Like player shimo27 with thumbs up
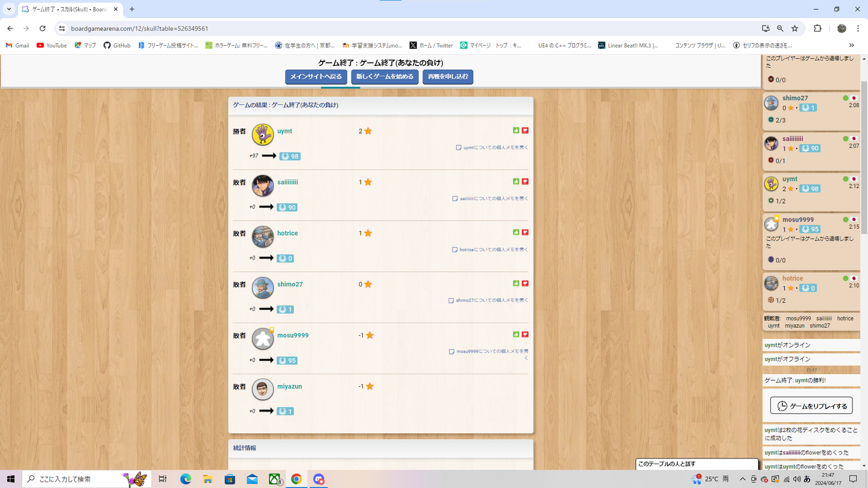The width and height of the screenshot is (868, 488). click(x=516, y=283)
